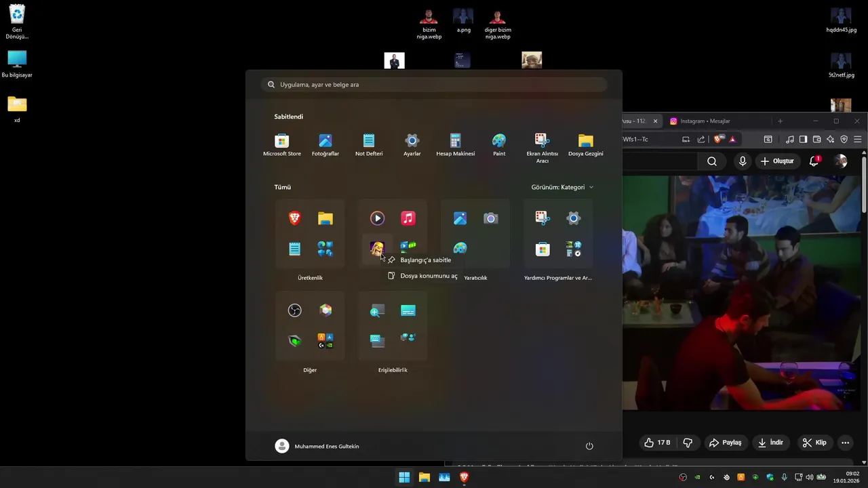Click the Clash of Clans game icon
The width and height of the screenshot is (868, 488).
click(377, 249)
